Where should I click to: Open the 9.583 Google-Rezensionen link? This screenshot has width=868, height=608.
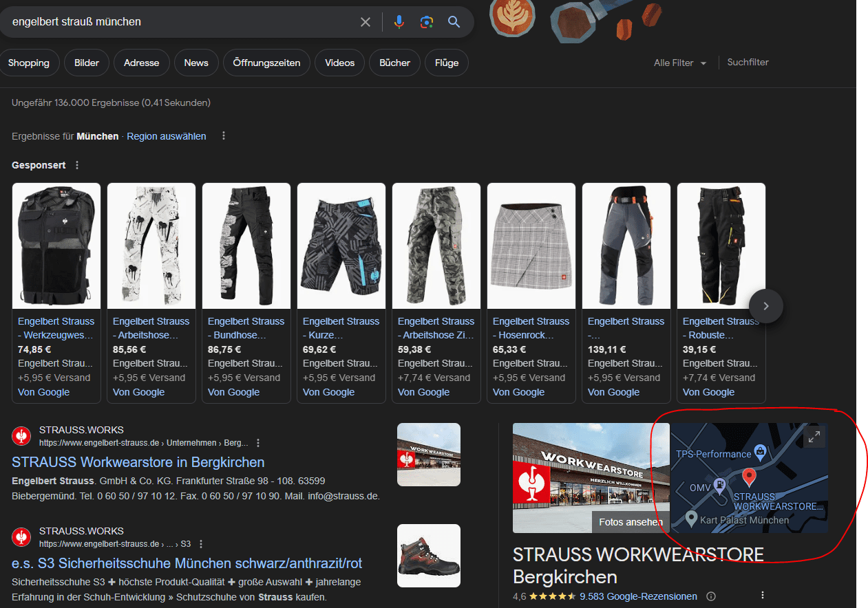click(639, 596)
